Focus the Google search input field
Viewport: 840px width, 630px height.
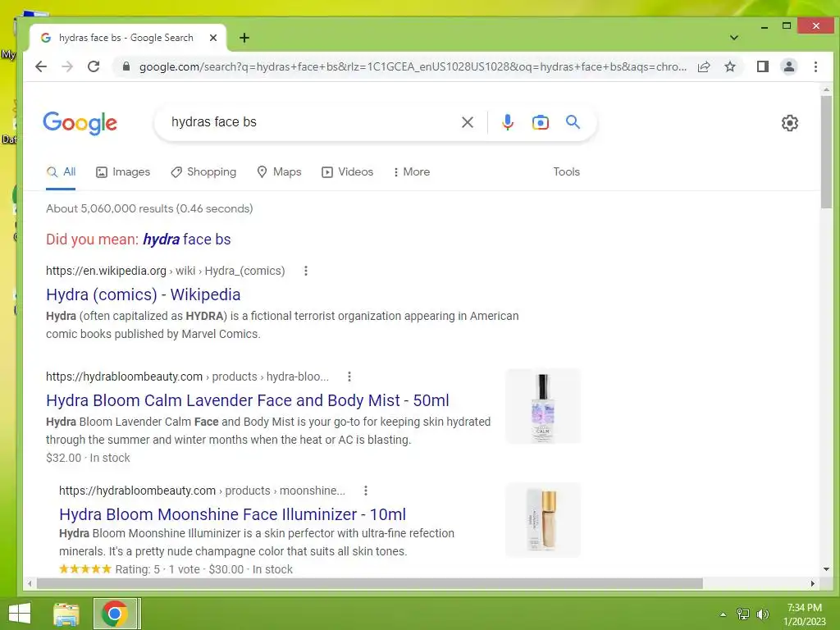(x=311, y=122)
